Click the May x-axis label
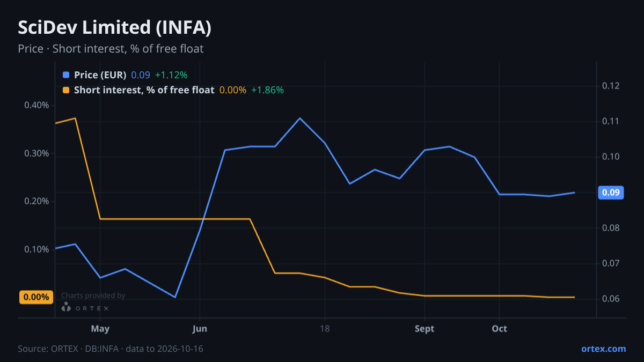The width and height of the screenshot is (644, 362). click(100, 328)
